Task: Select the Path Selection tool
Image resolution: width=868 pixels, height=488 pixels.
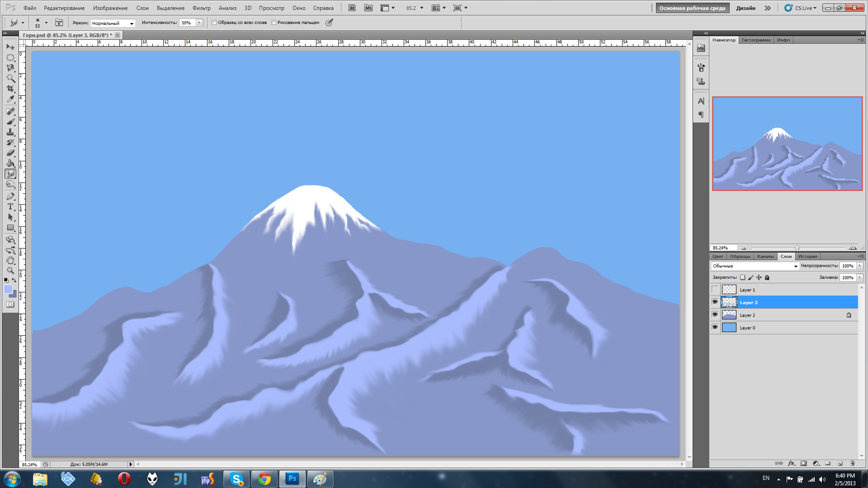Action: click(10, 217)
